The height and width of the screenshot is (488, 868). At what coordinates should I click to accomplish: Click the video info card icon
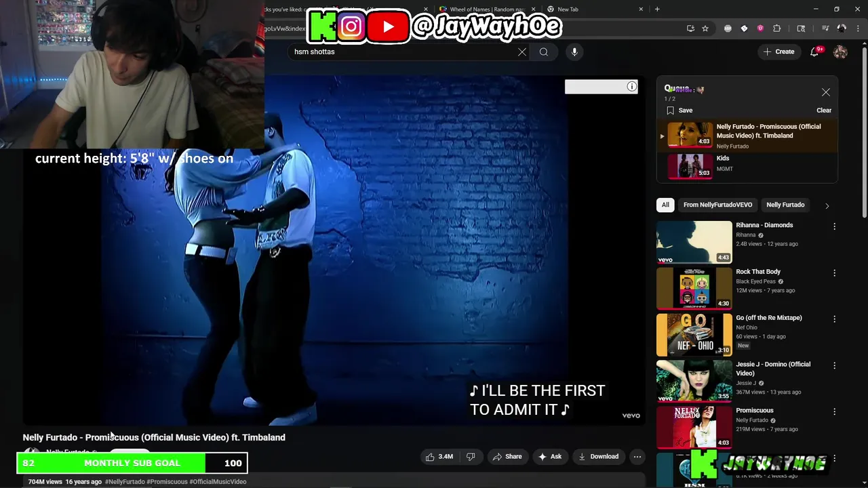click(631, 86)
